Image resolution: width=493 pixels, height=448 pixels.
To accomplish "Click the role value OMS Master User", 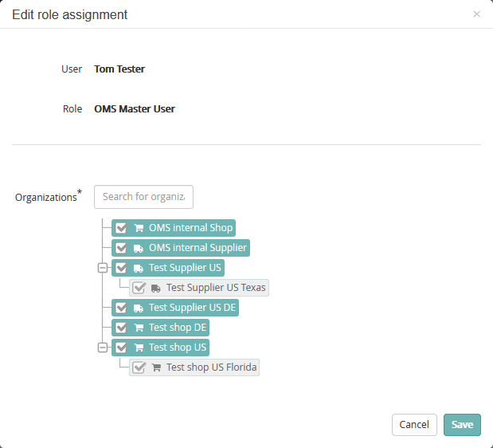I will 135,109.
